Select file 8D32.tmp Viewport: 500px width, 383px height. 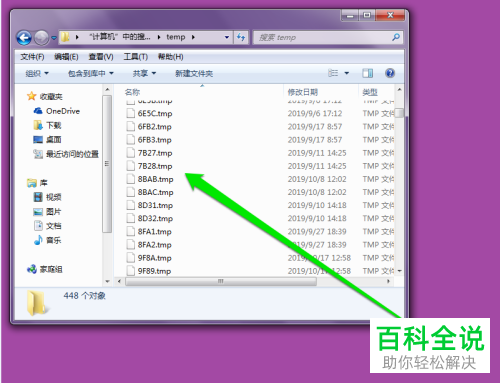pyautogui.click(x=155, y=219)
